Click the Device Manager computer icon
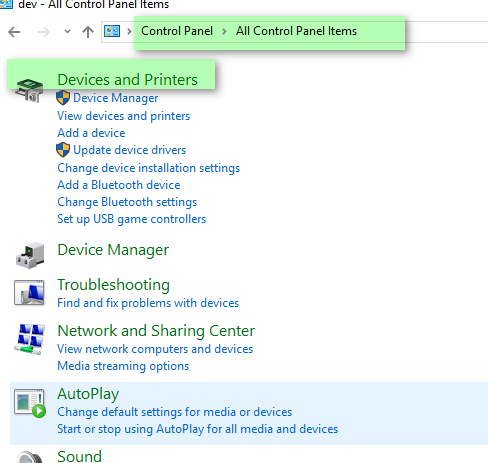 coord(30,255)
